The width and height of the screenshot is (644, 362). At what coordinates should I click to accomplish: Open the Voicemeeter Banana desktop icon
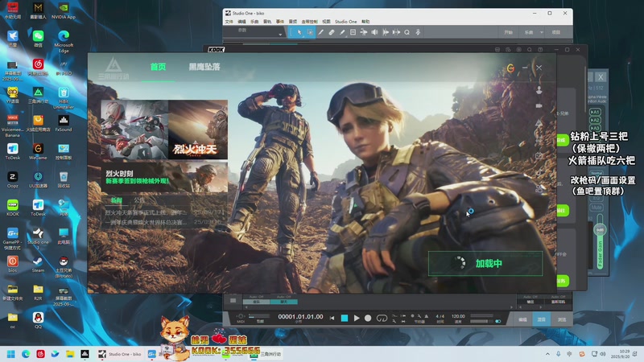coord(13,125)
